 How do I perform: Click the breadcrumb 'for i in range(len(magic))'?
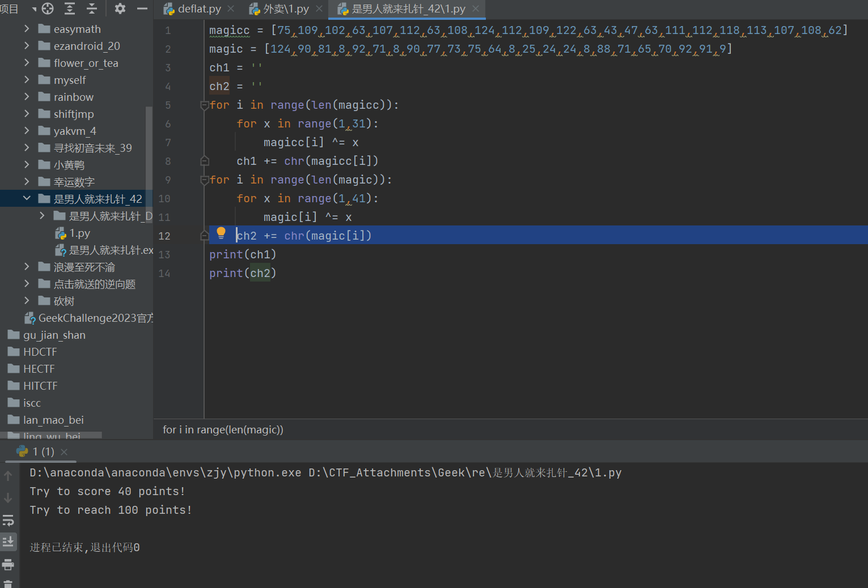pos(223,430)
